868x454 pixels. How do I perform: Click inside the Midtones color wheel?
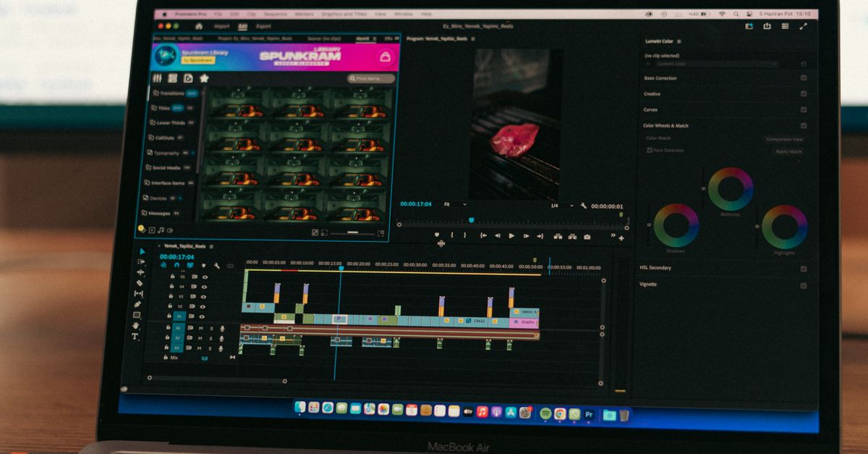(x=730, y=188)
